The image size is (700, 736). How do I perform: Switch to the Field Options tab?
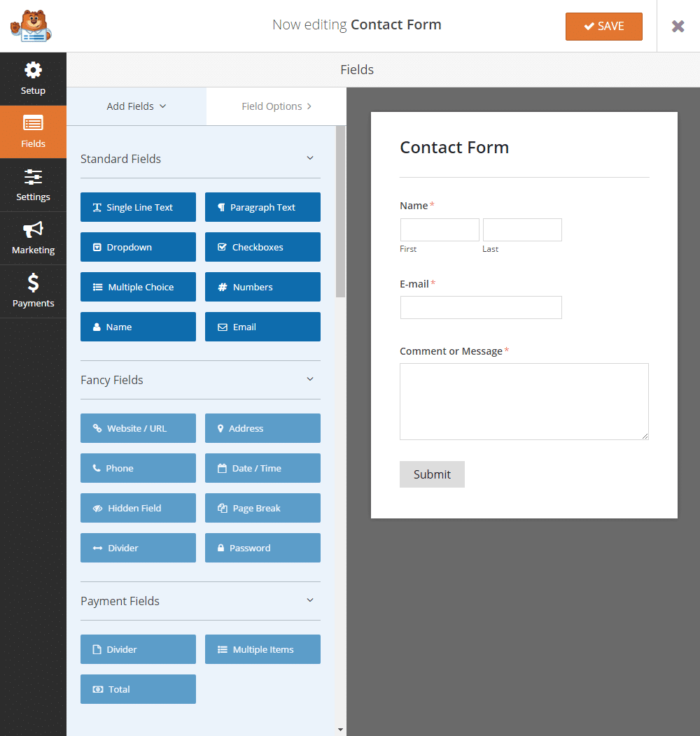click(x=276, y=106)
